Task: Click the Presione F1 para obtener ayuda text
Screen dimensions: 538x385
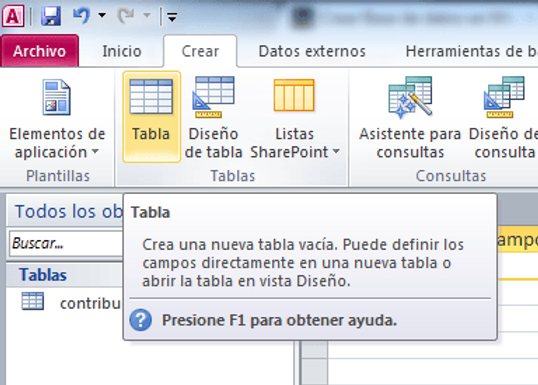Action: tap(279, 320)
